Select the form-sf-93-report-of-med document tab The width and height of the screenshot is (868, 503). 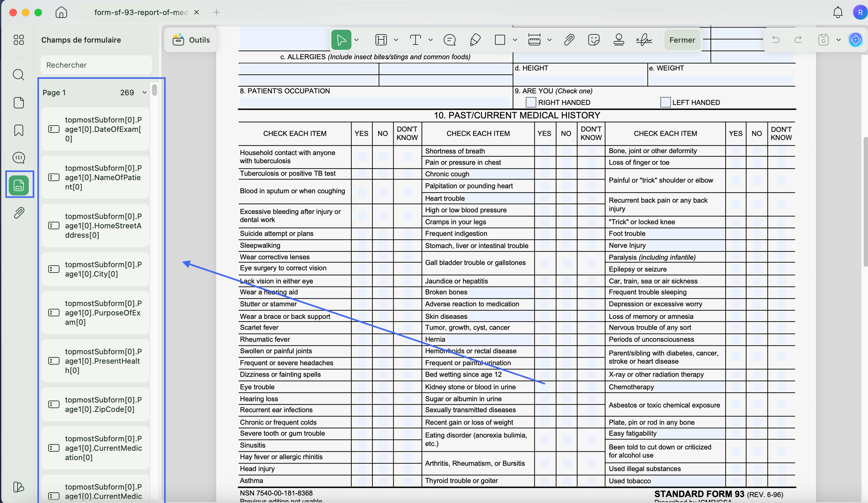click(141, 13)
